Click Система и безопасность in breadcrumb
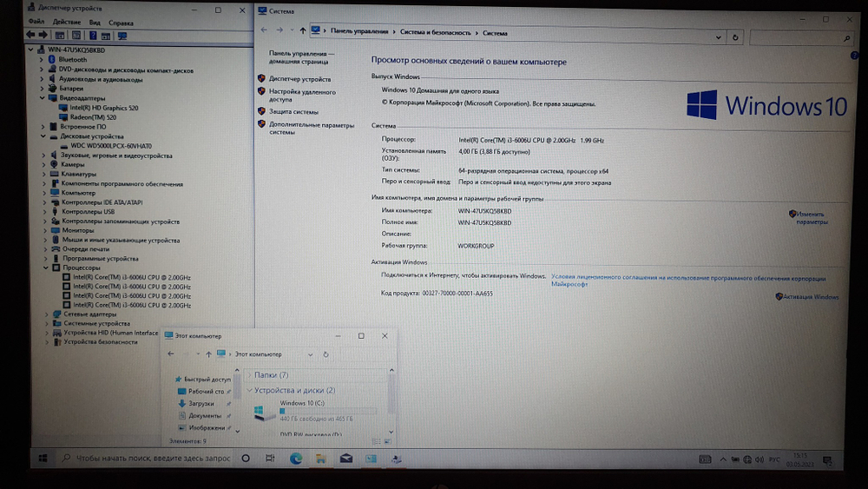This screenshot has height=489, width=868. pyautogui.click(x=435, y=32)
